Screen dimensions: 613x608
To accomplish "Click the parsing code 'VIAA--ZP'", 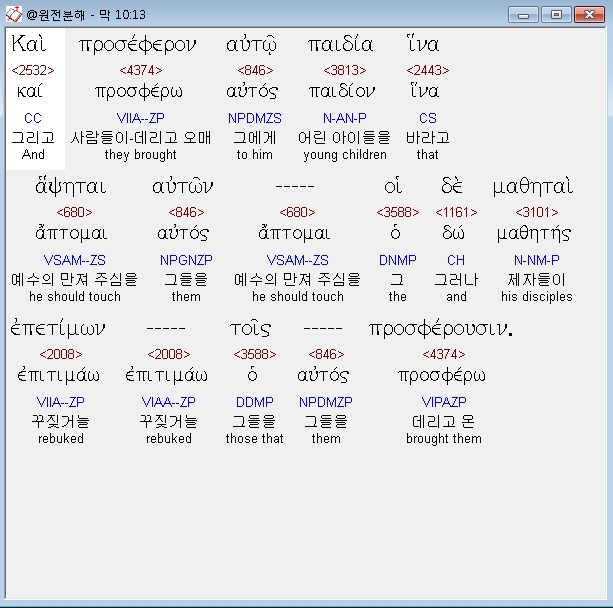I will (168, 402).
